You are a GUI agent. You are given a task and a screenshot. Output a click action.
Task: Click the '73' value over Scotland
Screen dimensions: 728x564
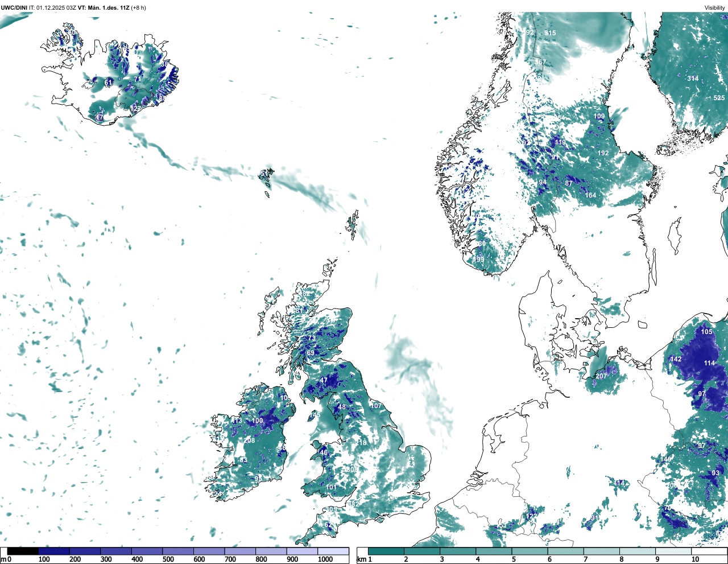tap(311, 339)
